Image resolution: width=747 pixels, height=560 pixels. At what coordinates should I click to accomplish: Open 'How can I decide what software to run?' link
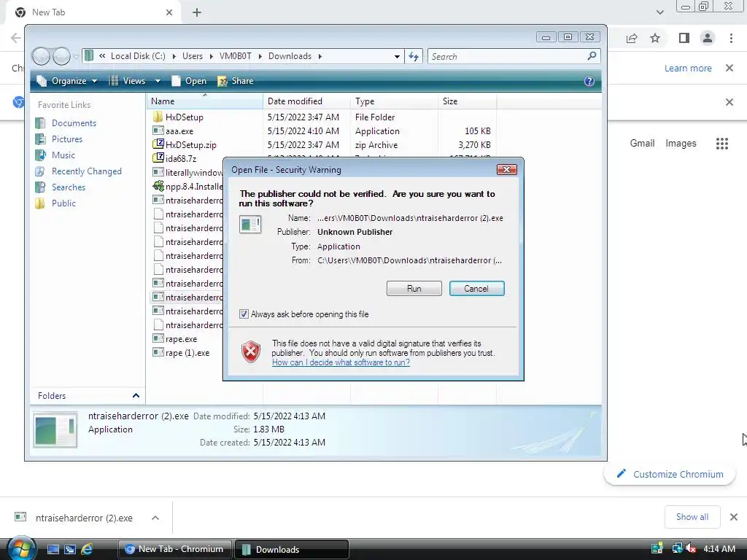coord(341,362)
